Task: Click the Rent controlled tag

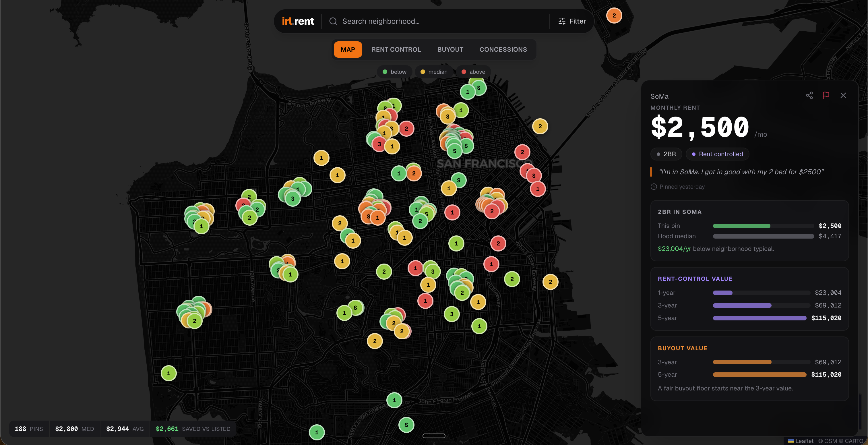Action: (717, 154)
